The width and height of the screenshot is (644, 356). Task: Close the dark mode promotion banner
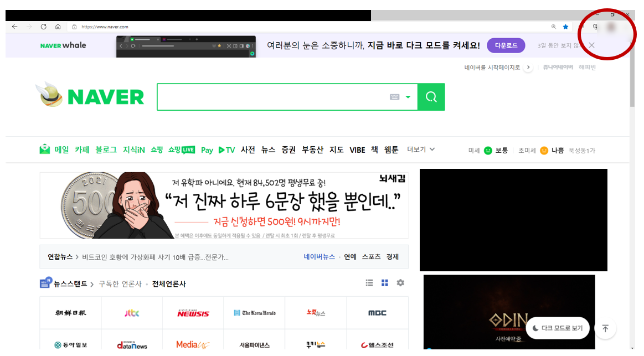point(591,45)
